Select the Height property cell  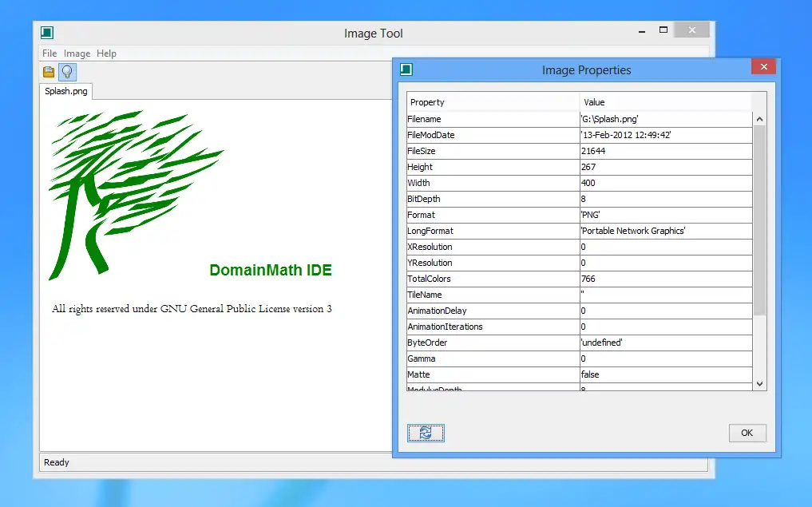pos(493,168)
